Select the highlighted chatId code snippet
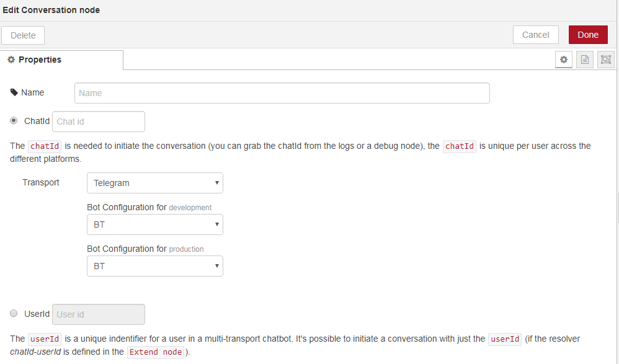Screen dimensions: 619x364 point(44,146)
